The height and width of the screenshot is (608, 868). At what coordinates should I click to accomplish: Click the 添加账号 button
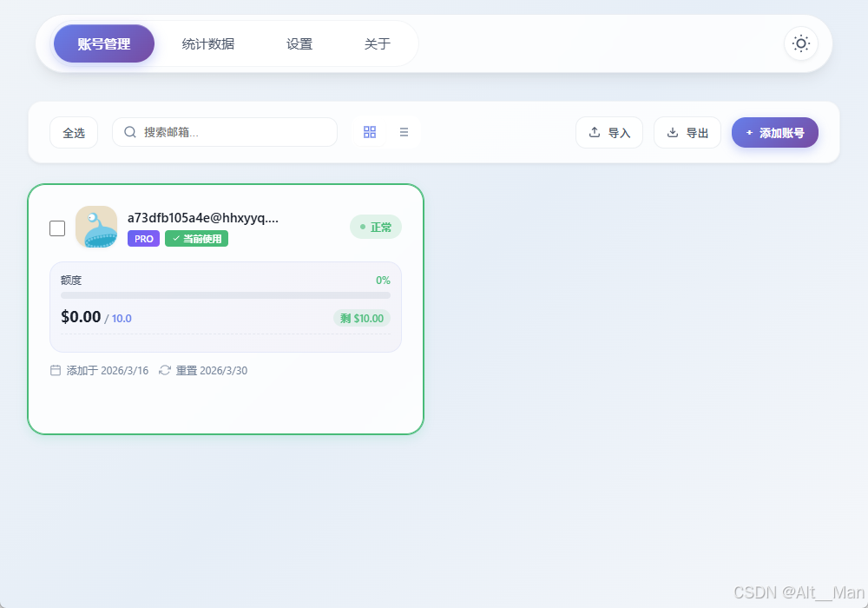(774, 132)
